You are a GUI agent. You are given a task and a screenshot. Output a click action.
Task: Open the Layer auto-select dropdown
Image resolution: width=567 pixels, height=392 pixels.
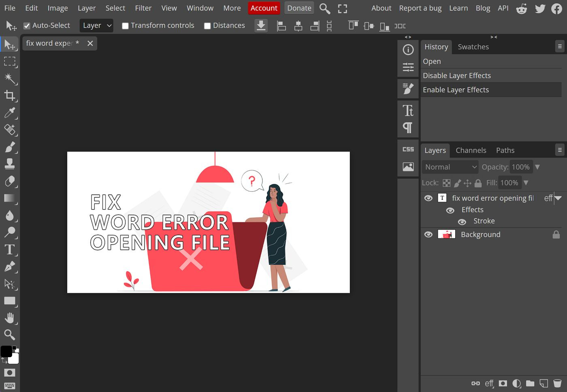[x=96, y=26]
